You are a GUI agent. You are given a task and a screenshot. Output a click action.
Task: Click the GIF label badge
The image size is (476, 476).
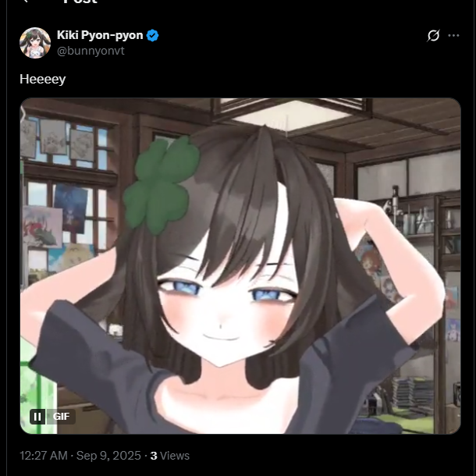(x=61, y=417)
